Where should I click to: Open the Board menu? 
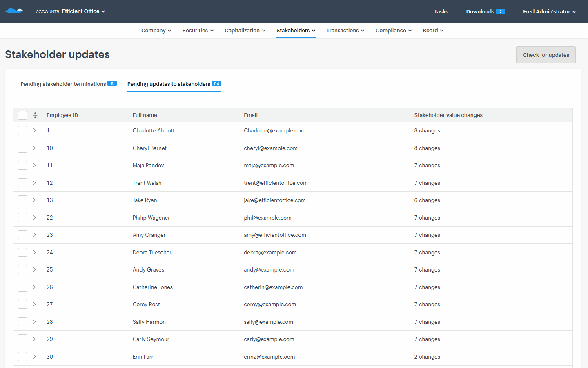[433, 31]
